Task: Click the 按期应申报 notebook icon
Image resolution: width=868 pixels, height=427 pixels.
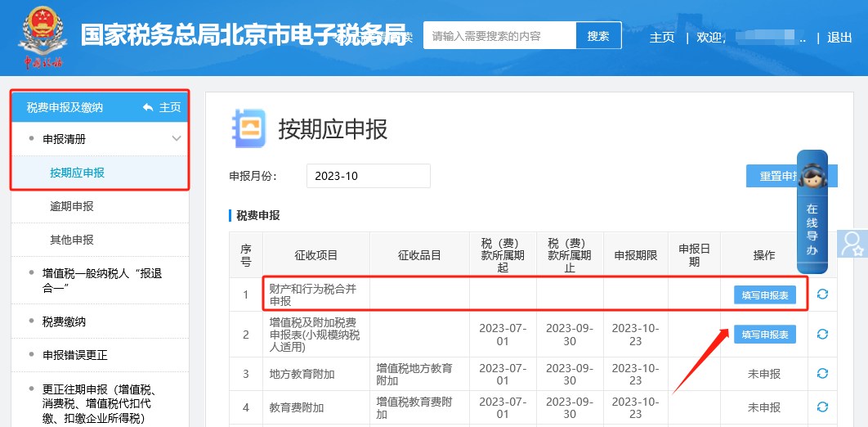Action: tap(248, 129)
